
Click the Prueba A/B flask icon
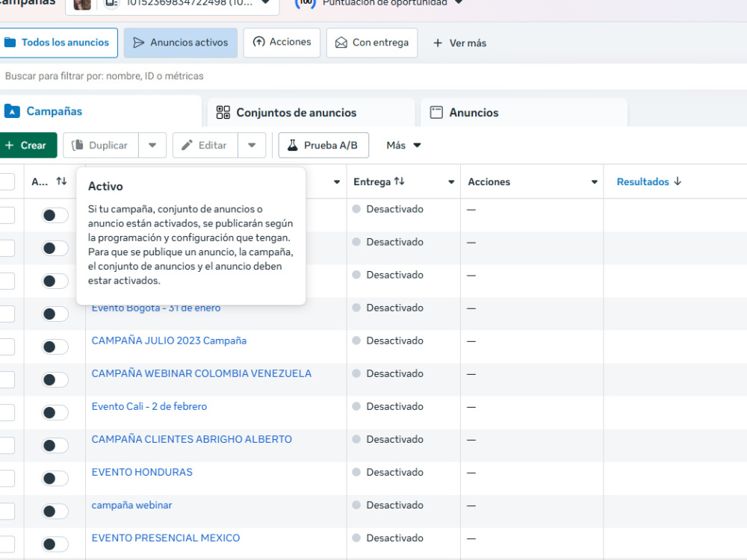(x=293, y=146)
